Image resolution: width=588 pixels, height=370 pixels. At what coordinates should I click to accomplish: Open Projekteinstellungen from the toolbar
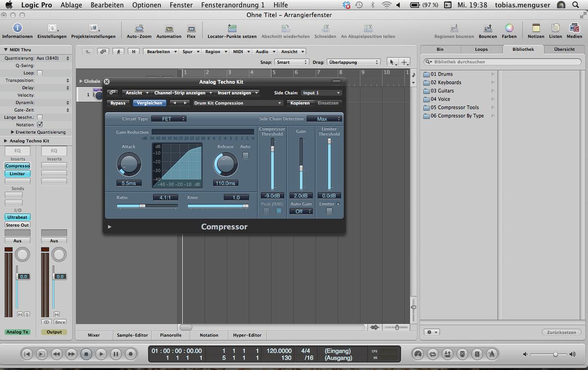93,28
